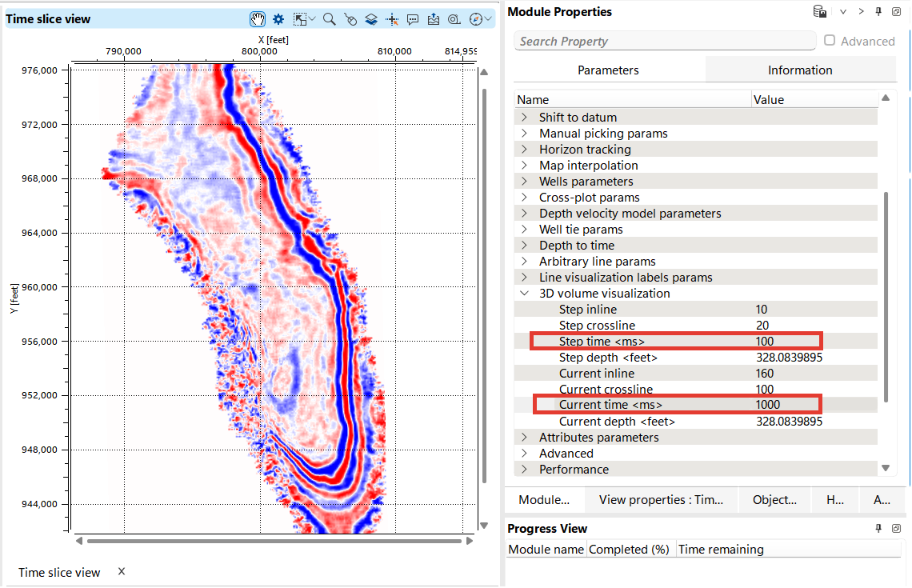Viewport: 912px width, 588px height.
Task: Click the export image icon
Action: pos(434,18)
